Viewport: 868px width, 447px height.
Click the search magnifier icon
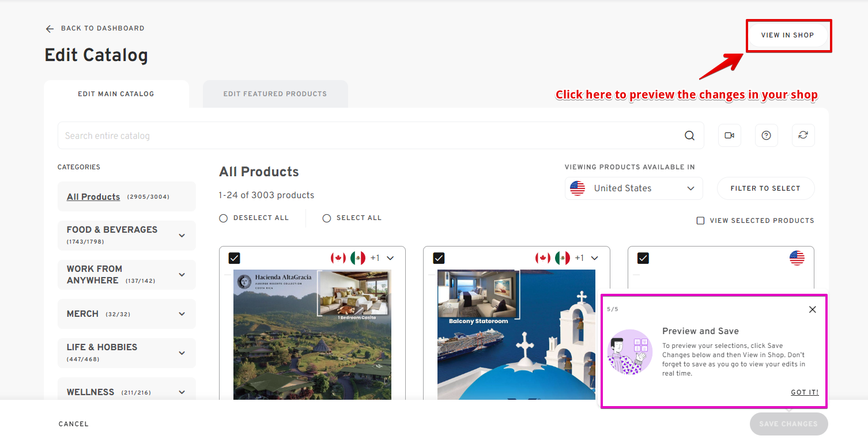[689, 136]
